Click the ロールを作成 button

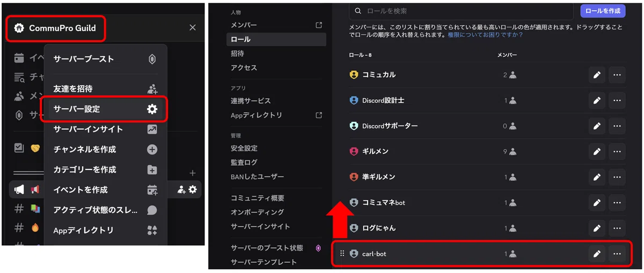point(603,11)
